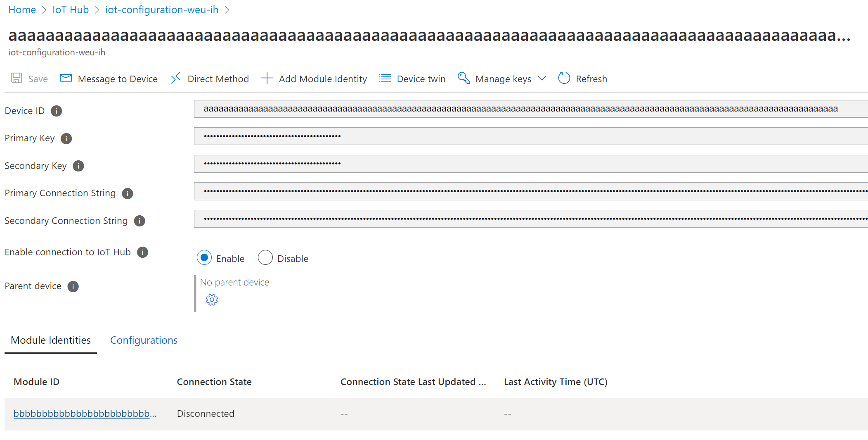Click the Module ID column header
The image size is (868, 440).
pos(37,382)
